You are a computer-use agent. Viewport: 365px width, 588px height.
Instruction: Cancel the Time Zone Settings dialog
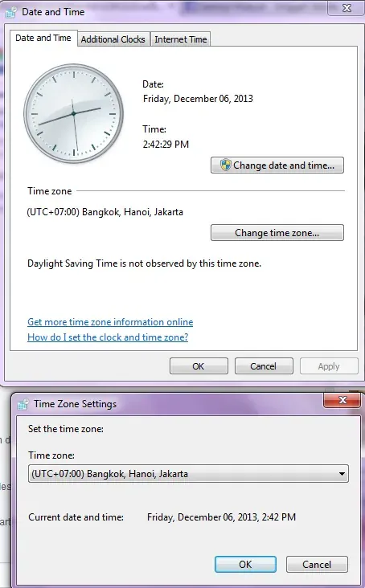[317, 565]
